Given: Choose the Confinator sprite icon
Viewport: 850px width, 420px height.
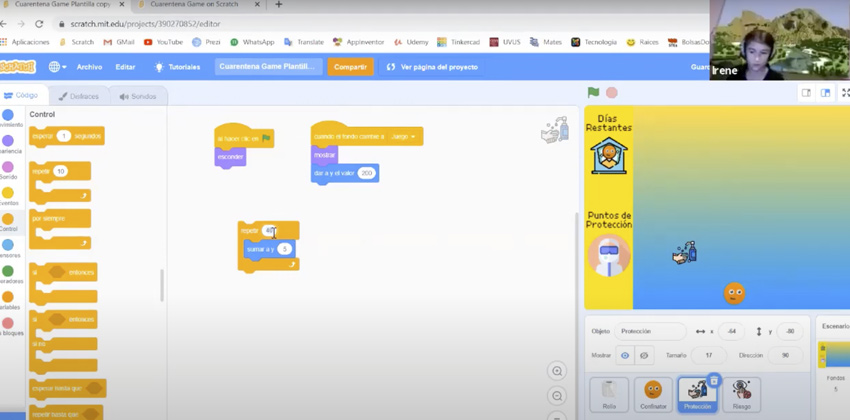Looking at the screenshot, I should point(653,392).
